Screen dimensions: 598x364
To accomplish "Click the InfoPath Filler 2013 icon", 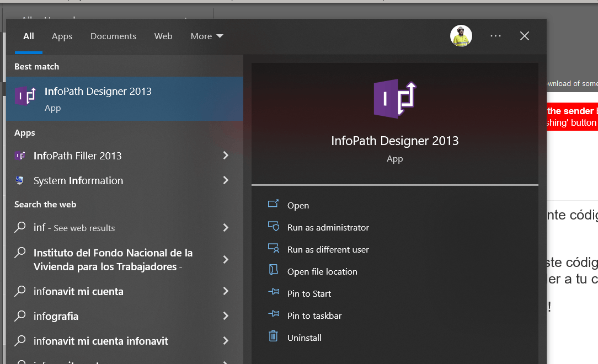I will (20, 156).
